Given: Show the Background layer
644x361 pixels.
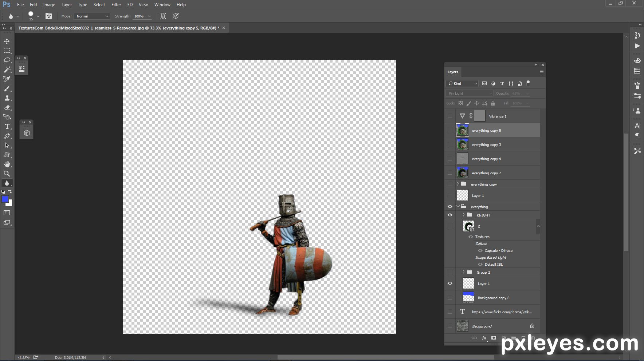Looking at the screenshot, I should tap(450, 326).
